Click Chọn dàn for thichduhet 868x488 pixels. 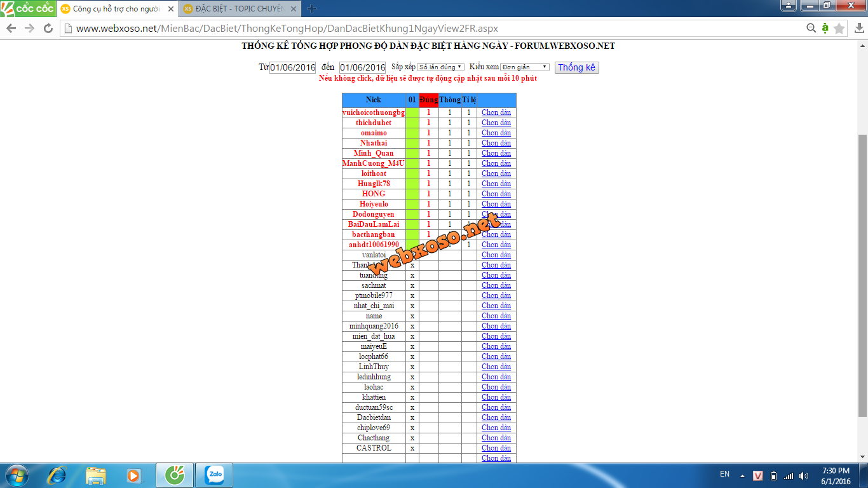coord(496,123)
